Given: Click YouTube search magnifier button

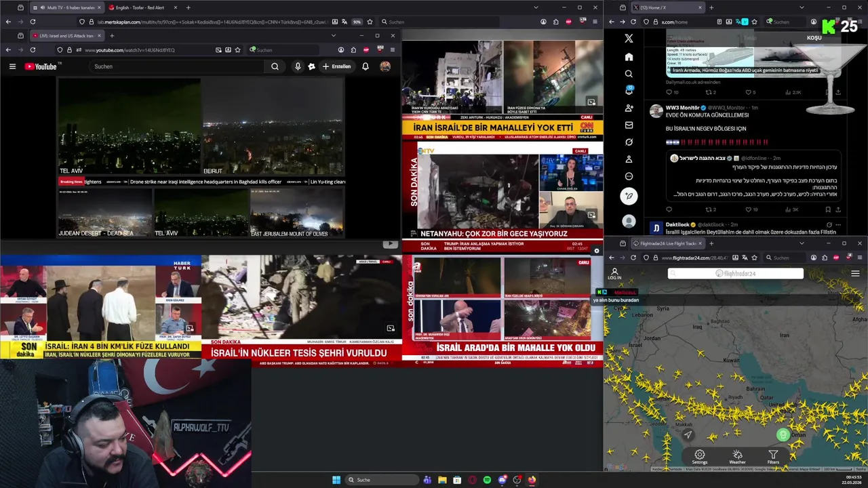Looking at the screenshot, I should click(x=275, y=66).
